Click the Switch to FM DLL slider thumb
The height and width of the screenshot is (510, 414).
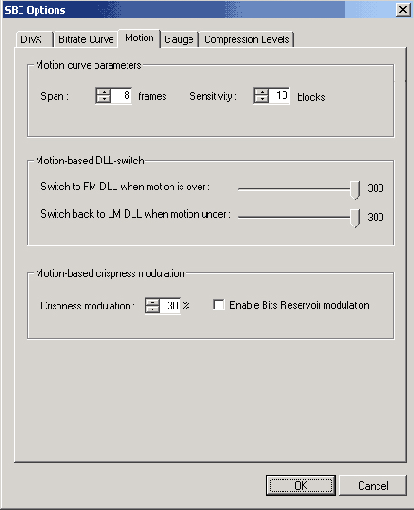355,190
